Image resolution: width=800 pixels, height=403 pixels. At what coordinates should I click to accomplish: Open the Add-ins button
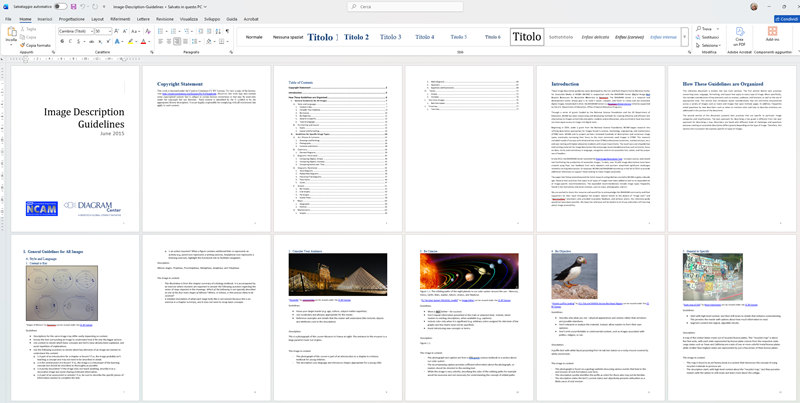[x=772, y=34]
